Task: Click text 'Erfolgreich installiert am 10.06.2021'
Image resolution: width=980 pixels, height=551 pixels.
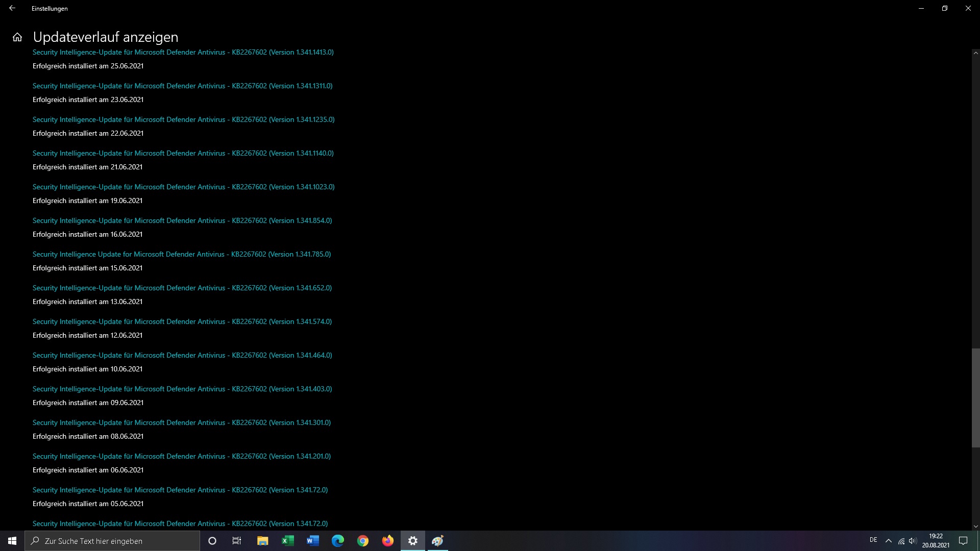Action: click(x=87, y=369)
